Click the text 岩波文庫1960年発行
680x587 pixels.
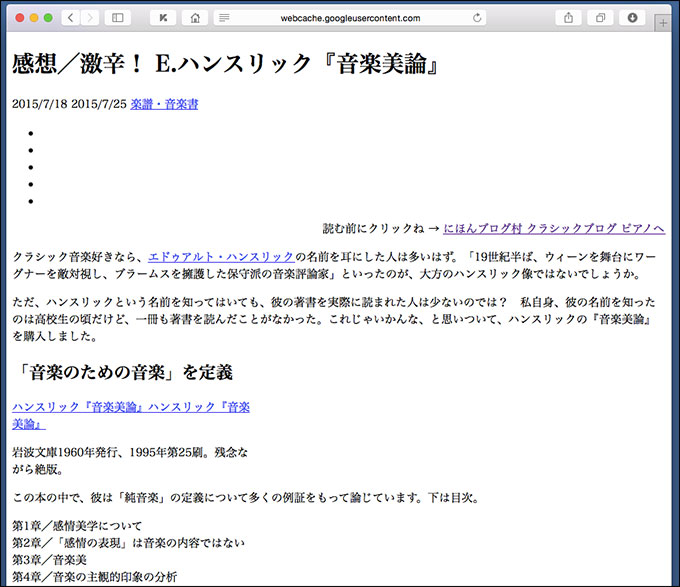pyautogui.click(x=65, y=453)
